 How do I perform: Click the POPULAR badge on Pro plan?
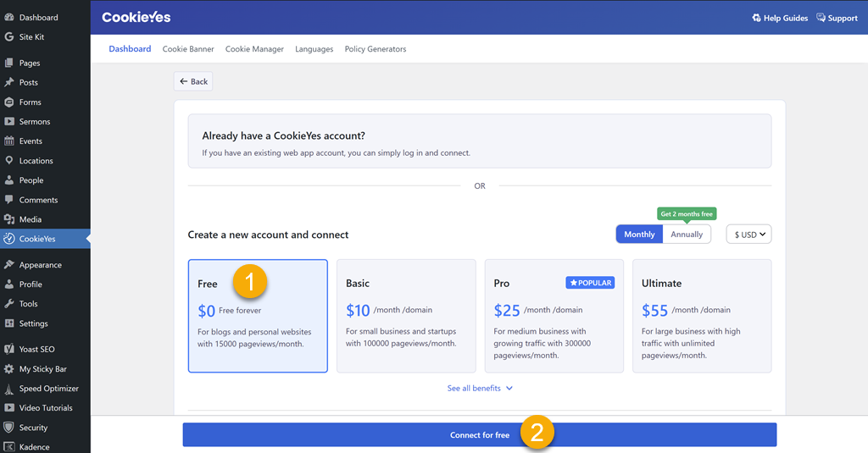tap(590, 283)
